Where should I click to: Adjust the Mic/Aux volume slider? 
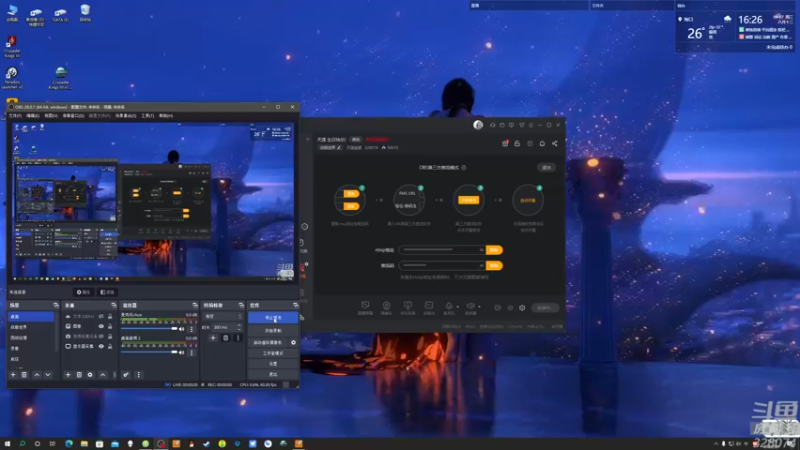149,329
